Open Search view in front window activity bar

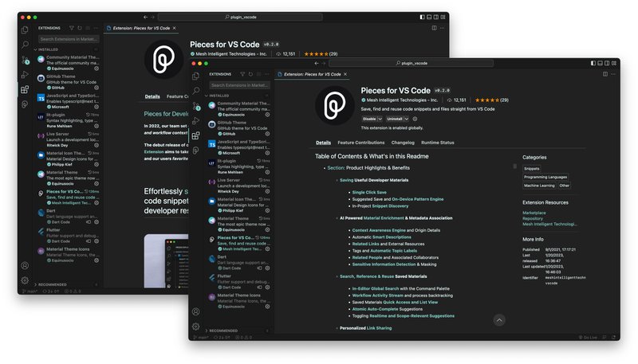[195, 91]
